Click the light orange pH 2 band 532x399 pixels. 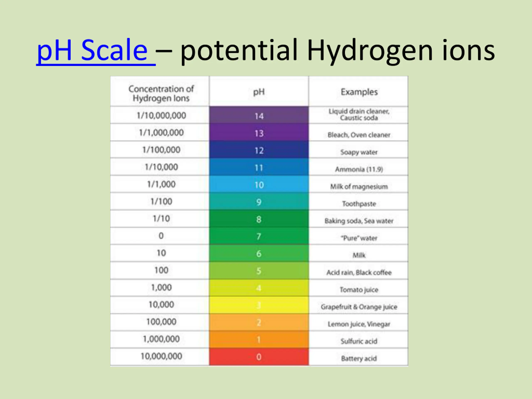tap(259, 322)
